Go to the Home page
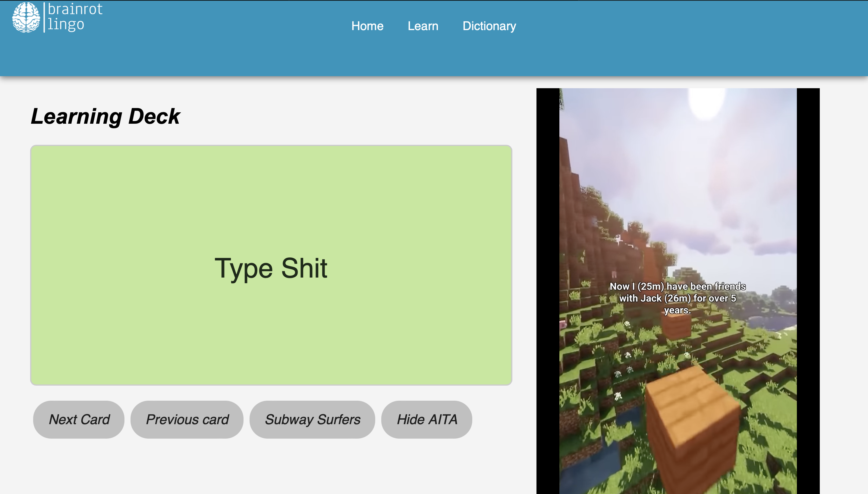868x494 pixels. (x=367, y=26)
